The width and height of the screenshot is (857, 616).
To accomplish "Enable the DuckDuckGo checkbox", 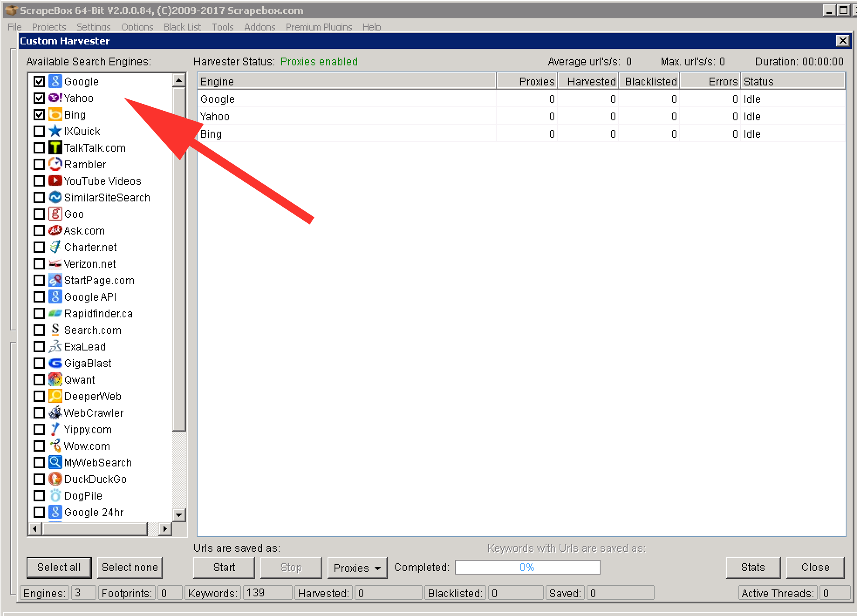I will (x=39, y=479).
